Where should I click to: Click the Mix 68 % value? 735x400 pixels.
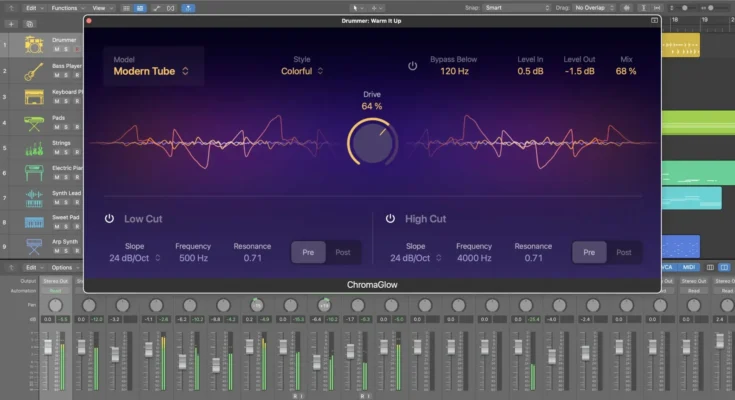tap(626, 71)
